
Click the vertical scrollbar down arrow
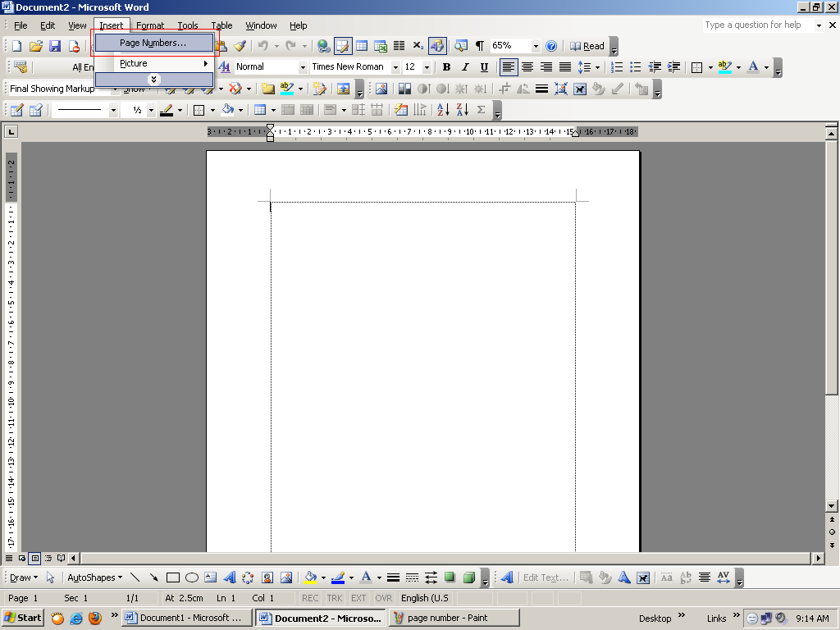point(832,505)
